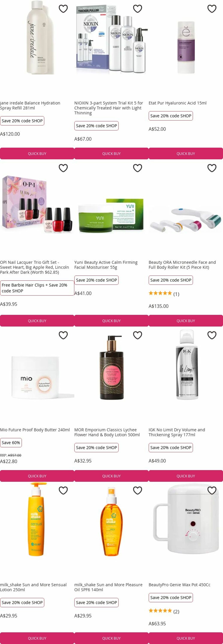223x644 pixels.
Task: Quick buy the jane iredale Hydration Spray
Action: click(x=37, y=153)
